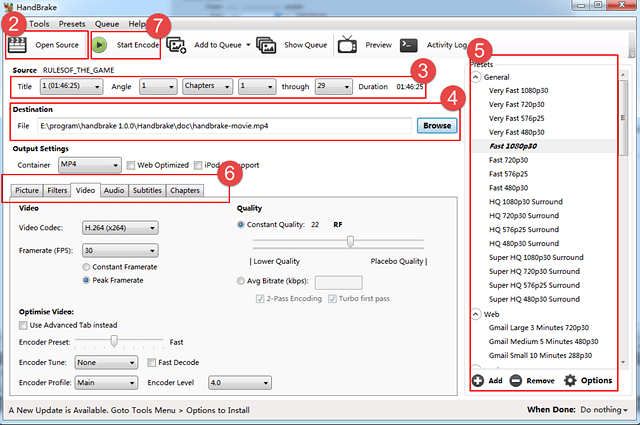
Task: Collapse the Web presets group
Action: coord(476,314)
